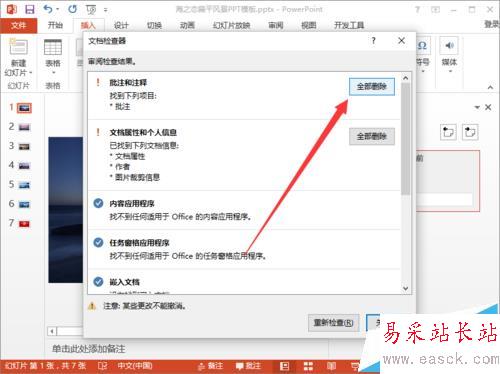Click the 嵌入文档 checkmark icon

(x=98, y=282)
